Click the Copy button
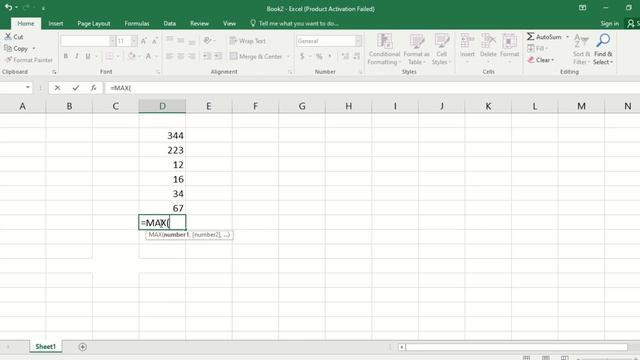 16,48
